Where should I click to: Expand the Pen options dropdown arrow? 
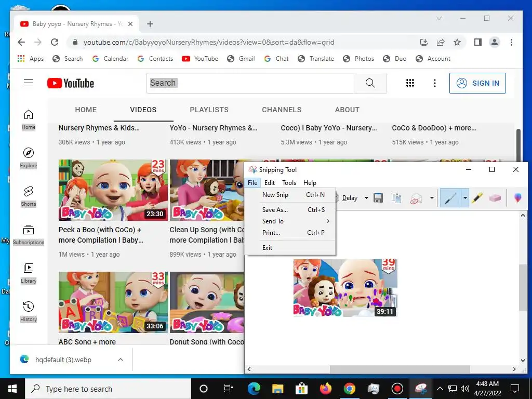point(465,198)
